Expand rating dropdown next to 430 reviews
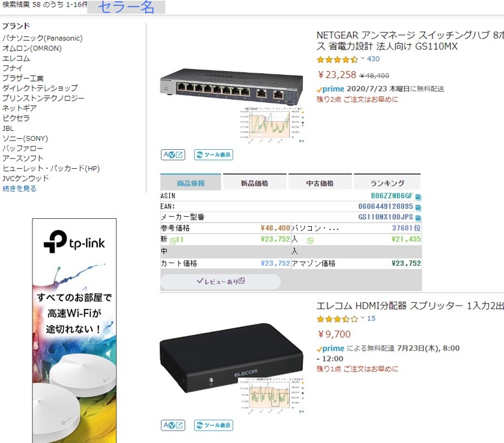504x443 pixels. click(363, 58)
